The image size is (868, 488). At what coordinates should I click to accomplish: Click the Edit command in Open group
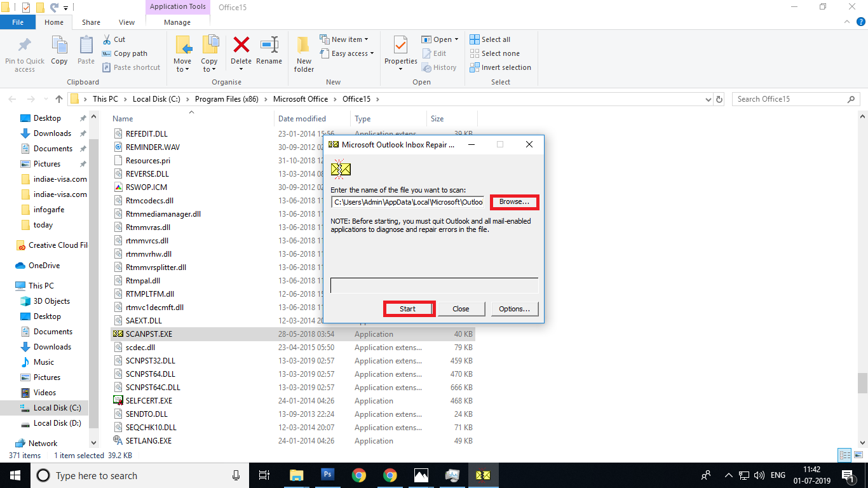(433, 53)
